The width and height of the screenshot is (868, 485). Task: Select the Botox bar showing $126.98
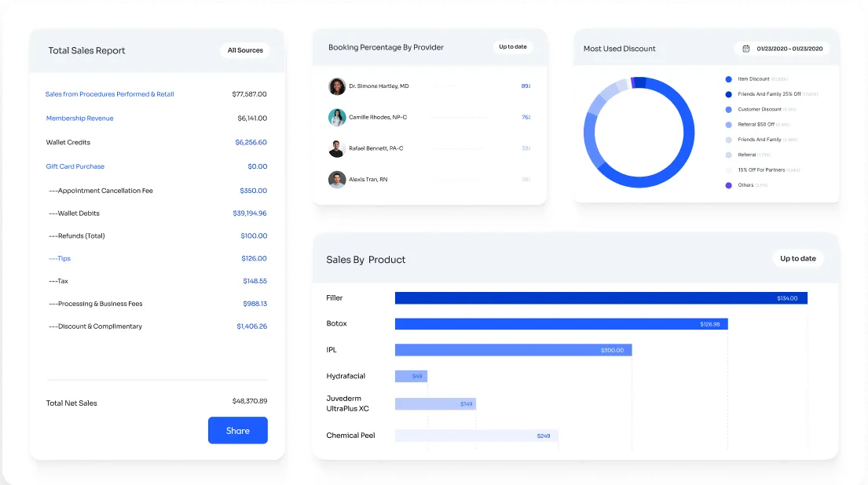click(561, 324)
